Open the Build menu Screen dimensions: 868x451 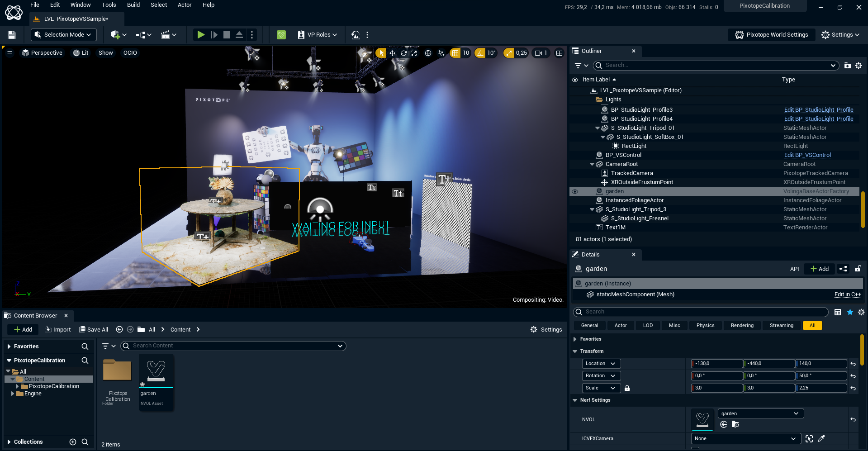tap(133, 5)
